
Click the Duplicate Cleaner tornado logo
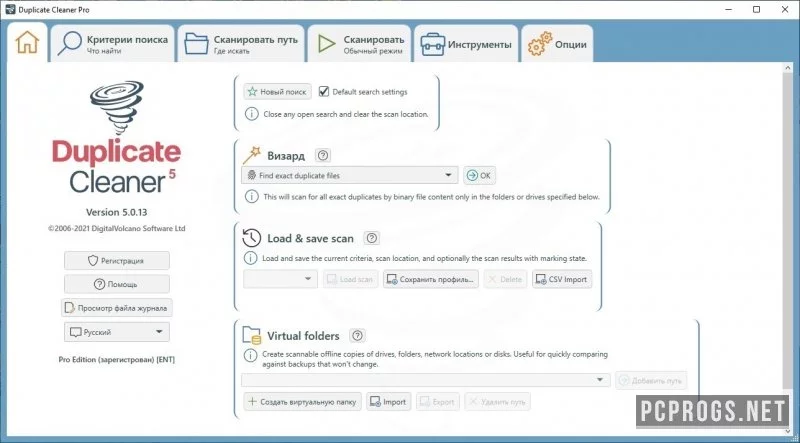117,107
